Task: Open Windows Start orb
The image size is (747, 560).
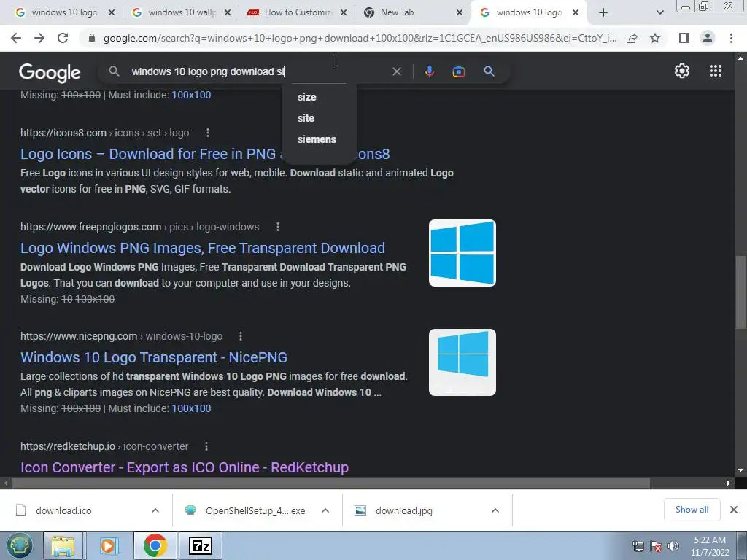Action: click(19, 545)
